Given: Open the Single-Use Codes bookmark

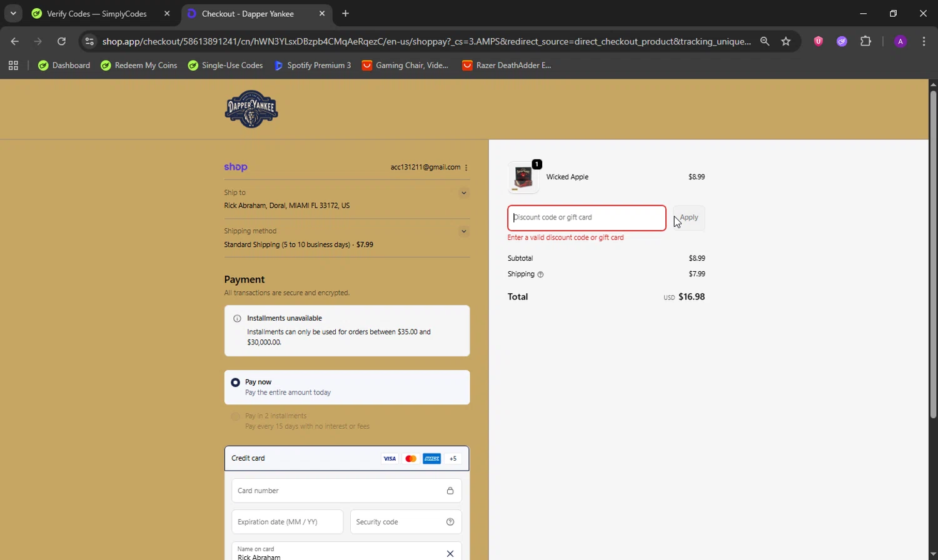Looking at the screenshot, I should [225, 65].
